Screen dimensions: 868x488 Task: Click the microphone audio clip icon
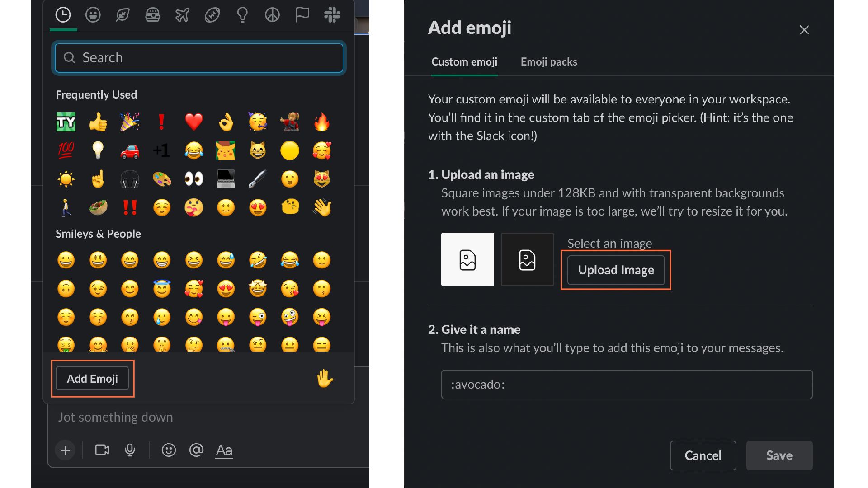click(130, 450)
